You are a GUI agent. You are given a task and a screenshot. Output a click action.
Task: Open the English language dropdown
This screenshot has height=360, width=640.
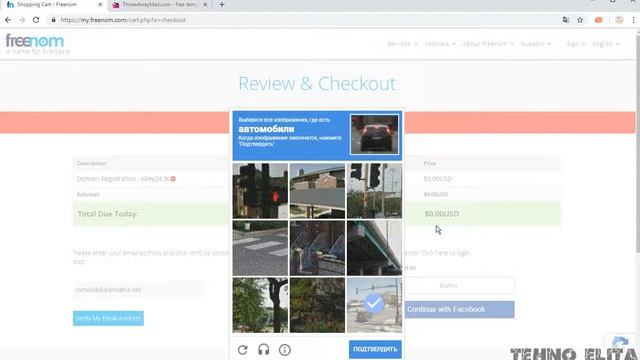[606, 44]
